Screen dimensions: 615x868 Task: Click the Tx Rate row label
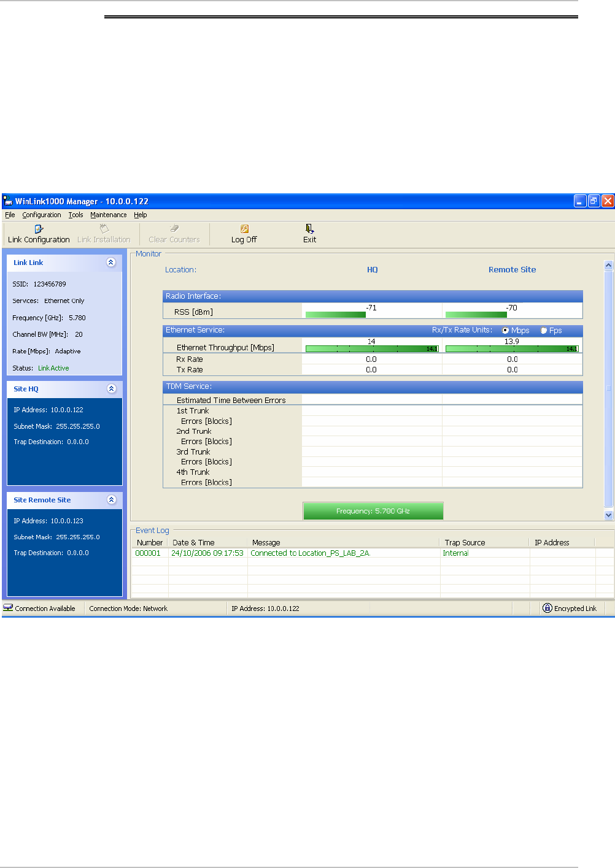[x=189, y=370]
